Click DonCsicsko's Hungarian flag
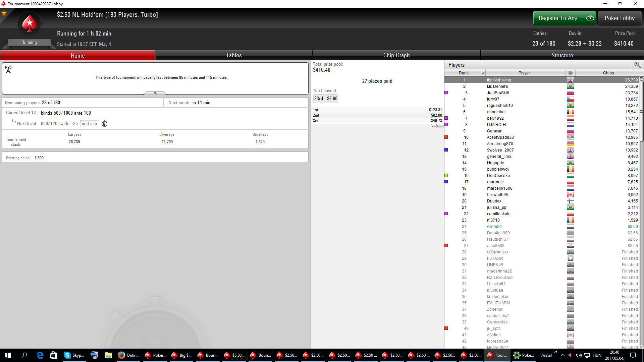The width and height of the screenshot is (644, 362). click(570, 176)
